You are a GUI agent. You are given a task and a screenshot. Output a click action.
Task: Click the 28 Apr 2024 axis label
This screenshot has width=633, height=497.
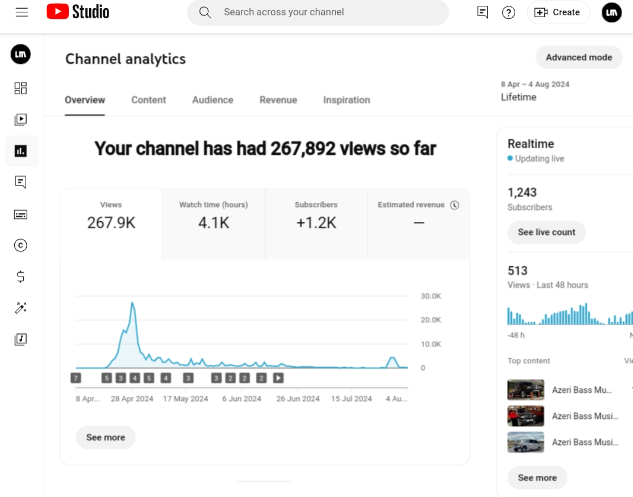coord(132,399)
